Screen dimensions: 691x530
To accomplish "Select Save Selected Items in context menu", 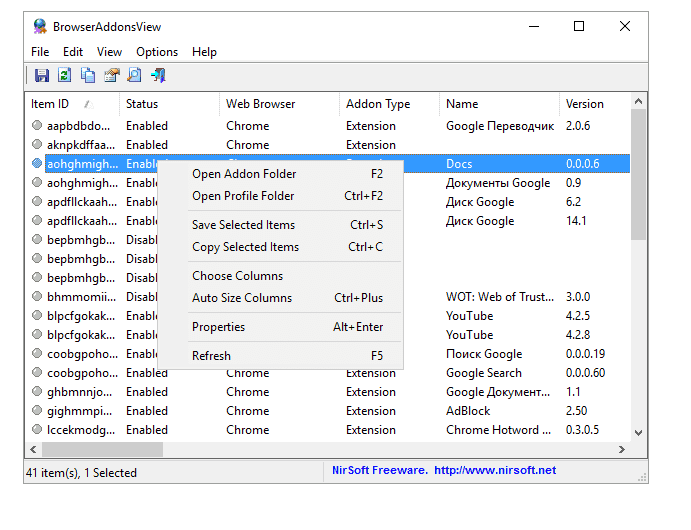I will click(243, 225).
